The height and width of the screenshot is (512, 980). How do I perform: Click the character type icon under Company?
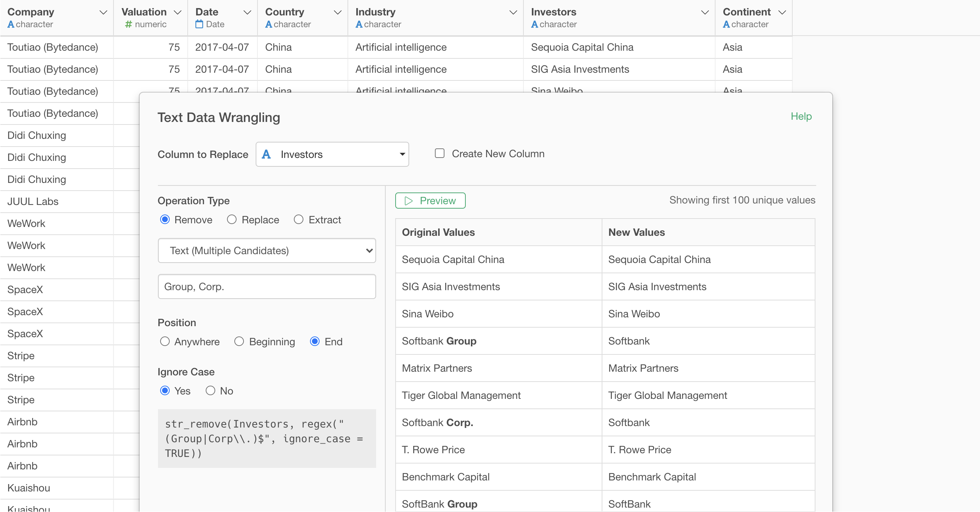(x=11, y=24)
